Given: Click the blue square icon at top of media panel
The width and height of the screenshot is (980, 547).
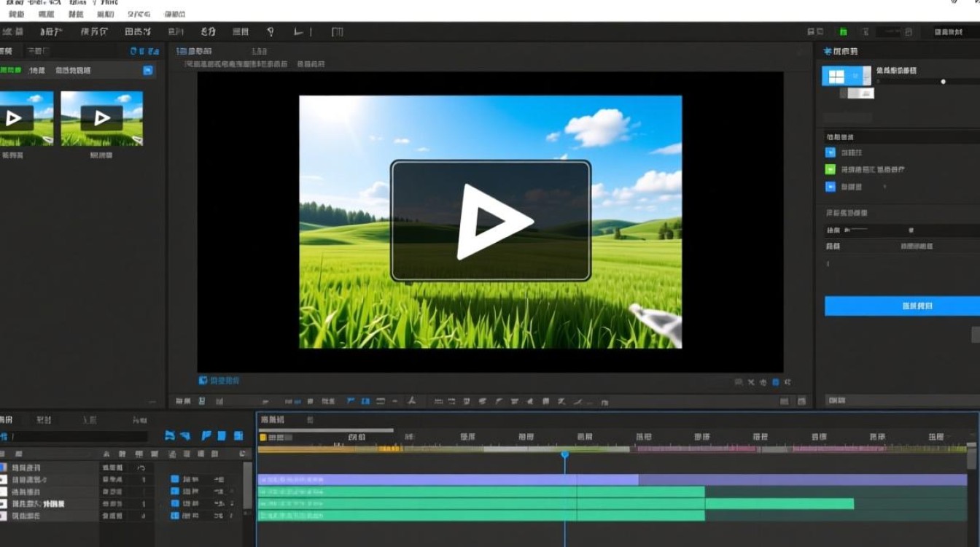Looking at the screenshot, I should tap(148, 71).
